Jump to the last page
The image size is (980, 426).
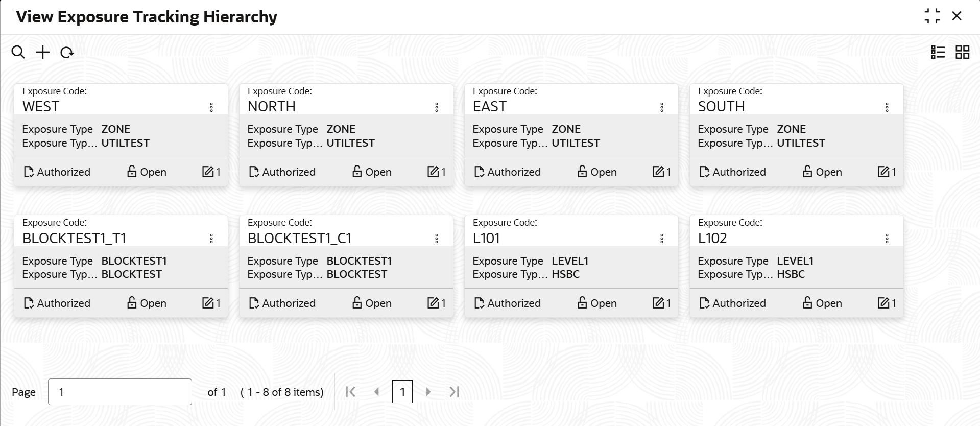click(x=454, y=392)
